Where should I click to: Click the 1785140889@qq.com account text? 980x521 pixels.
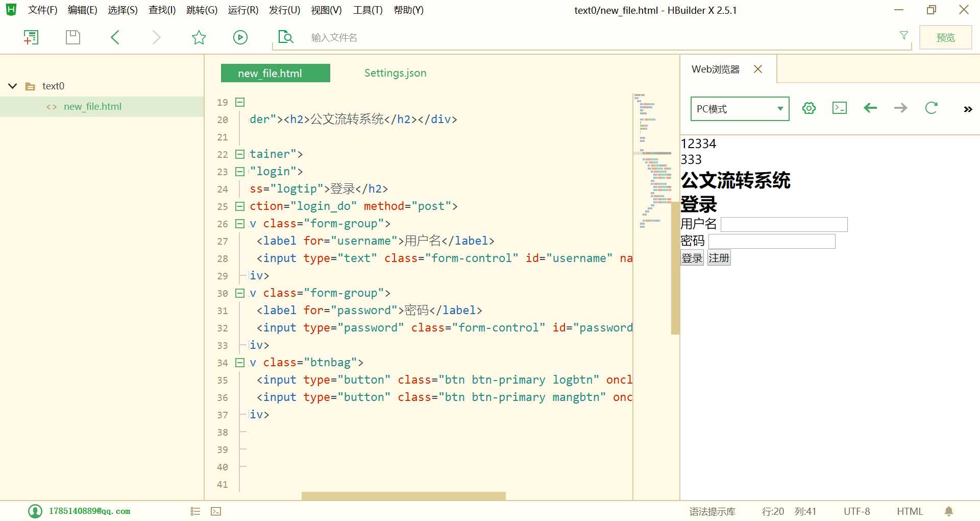click(89, 511)
